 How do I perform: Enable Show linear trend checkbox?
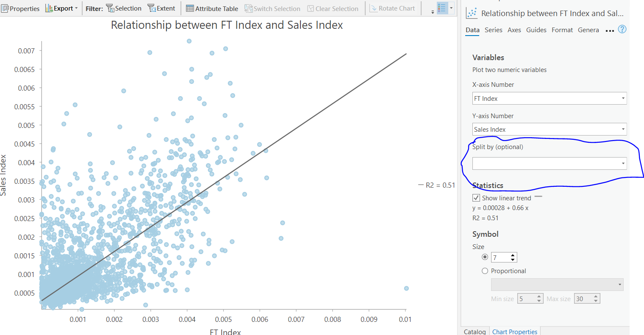coord(476,197)
